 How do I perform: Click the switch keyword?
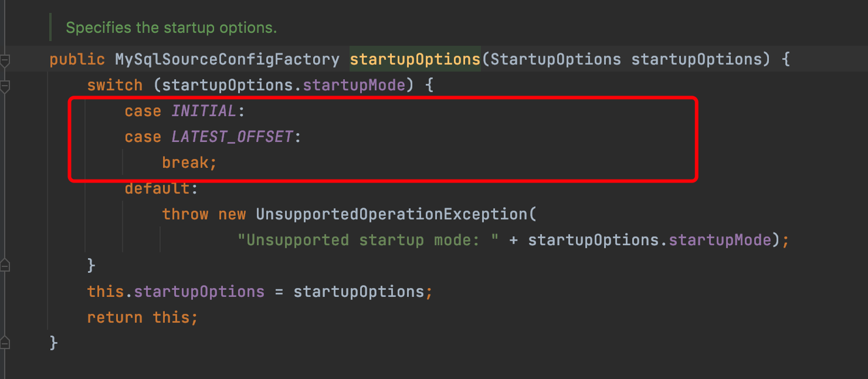(114, 85)
